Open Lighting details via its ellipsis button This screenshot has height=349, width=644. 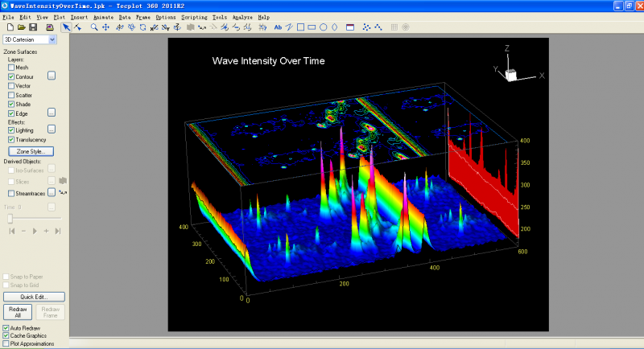pos(51,129)
